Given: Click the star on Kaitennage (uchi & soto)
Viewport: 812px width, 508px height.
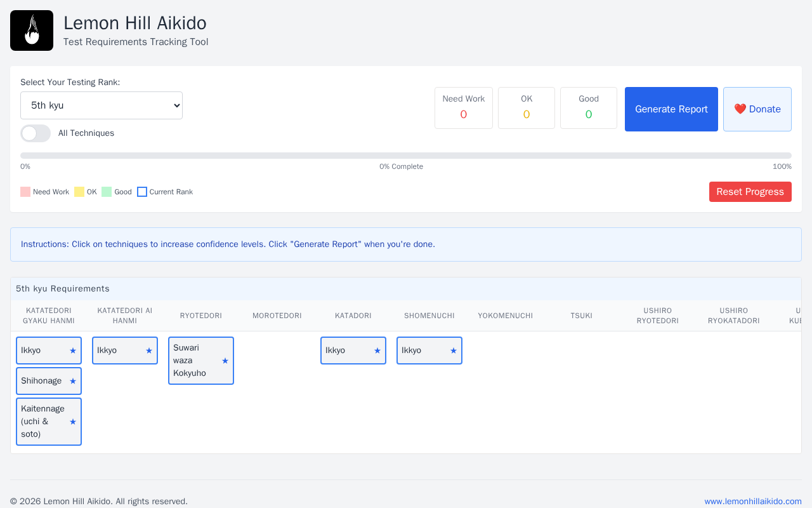Looking at the screenshot, I should pos(73,422).
